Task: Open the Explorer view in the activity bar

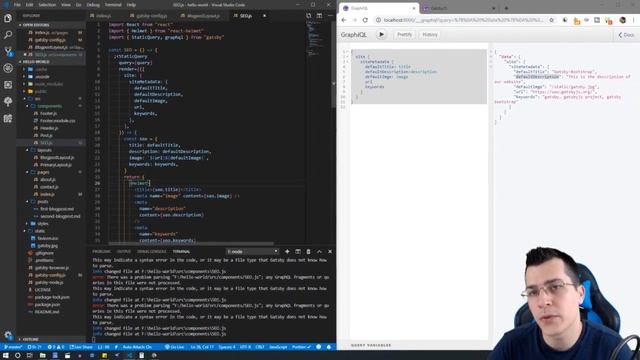Action: pyautogui.click(x=8, y=18)
